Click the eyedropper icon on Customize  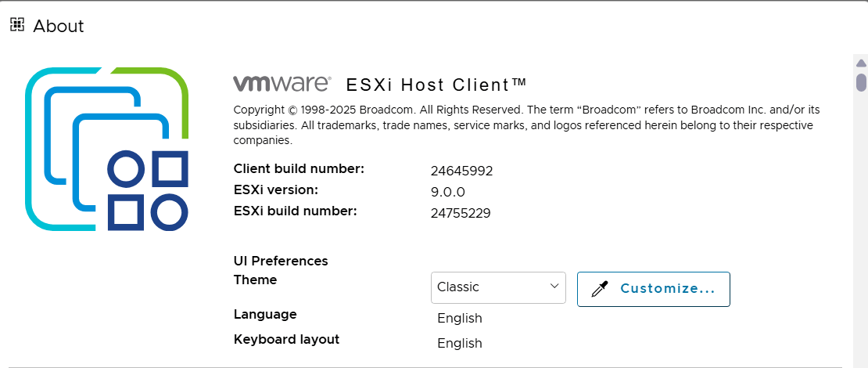point(600,289)
